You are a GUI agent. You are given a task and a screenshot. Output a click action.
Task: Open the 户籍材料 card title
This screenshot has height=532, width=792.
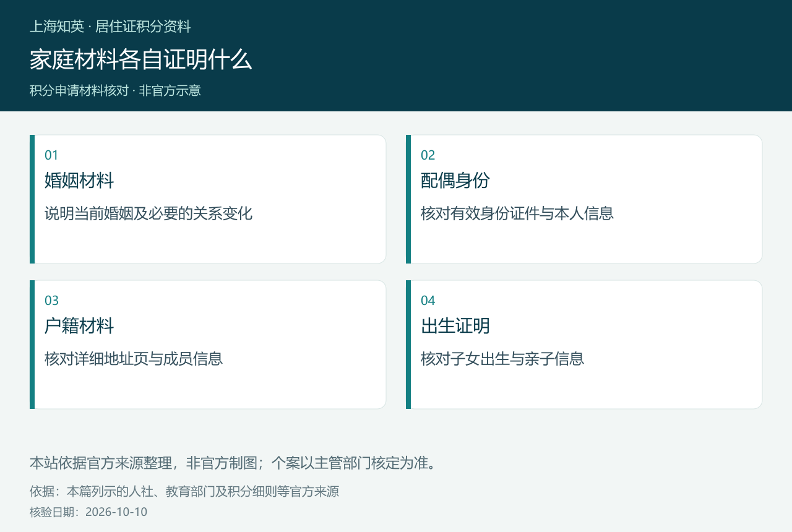[79, 326]
